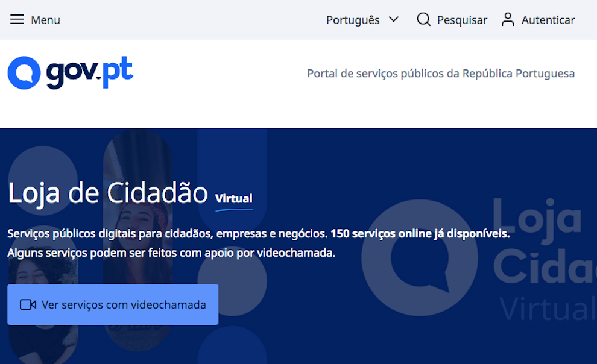Select the Português language option
The image size is (597, 364).
click(353, 20)
